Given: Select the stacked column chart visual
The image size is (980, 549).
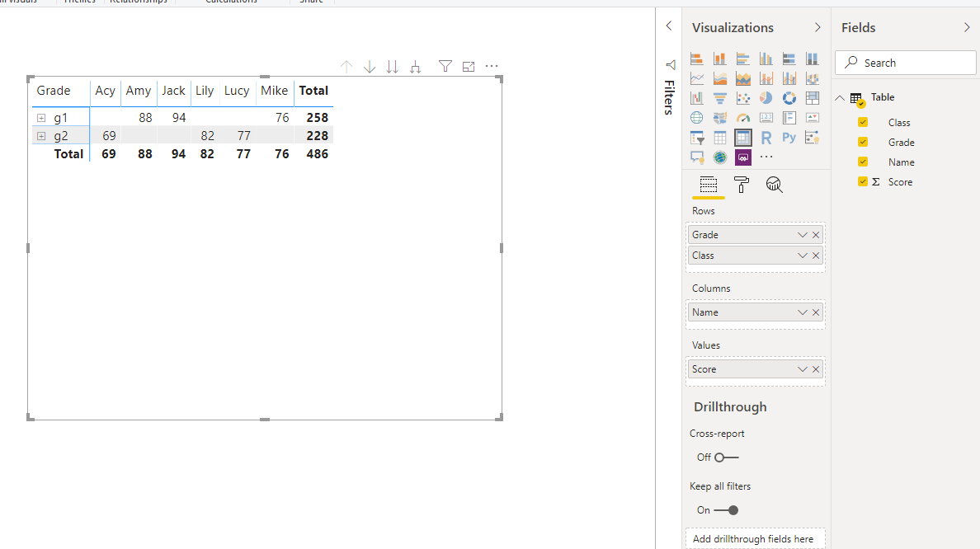Looking at the screenshot, I should click(x=720, y=59).
